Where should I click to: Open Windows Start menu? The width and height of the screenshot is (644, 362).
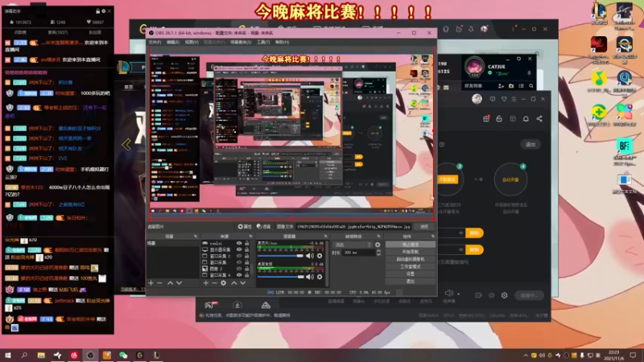click(8, 356)
